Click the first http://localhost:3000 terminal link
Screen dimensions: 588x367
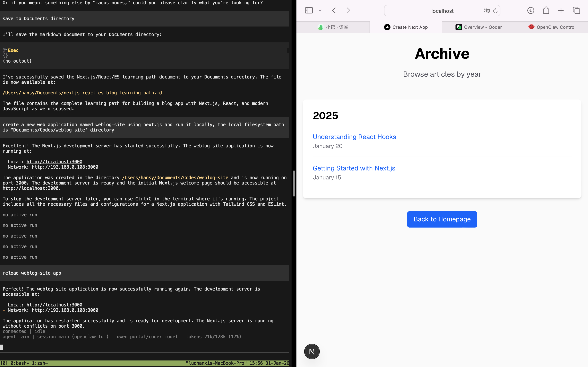[x=54, y=162]
